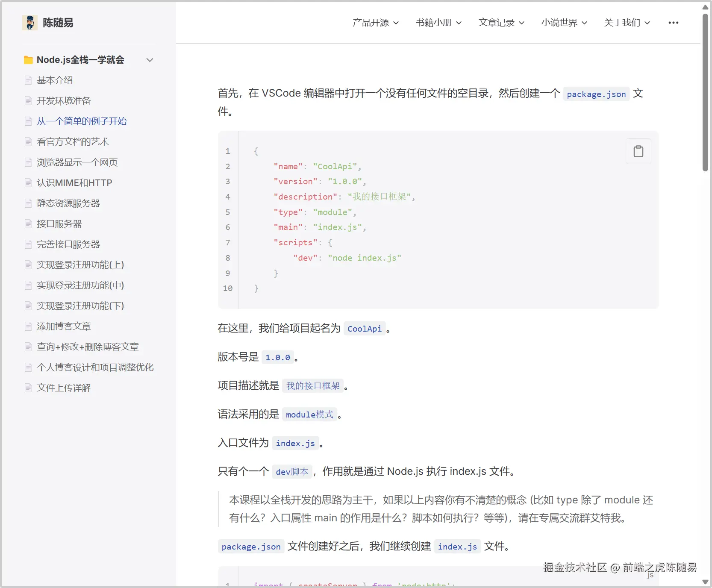Click the "module" value in code line 5
This screenshot has height=588, width=712.
(332, 212)
